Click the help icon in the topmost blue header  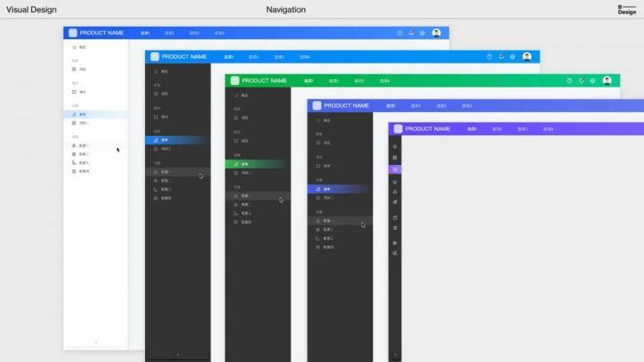coord(399,33)
